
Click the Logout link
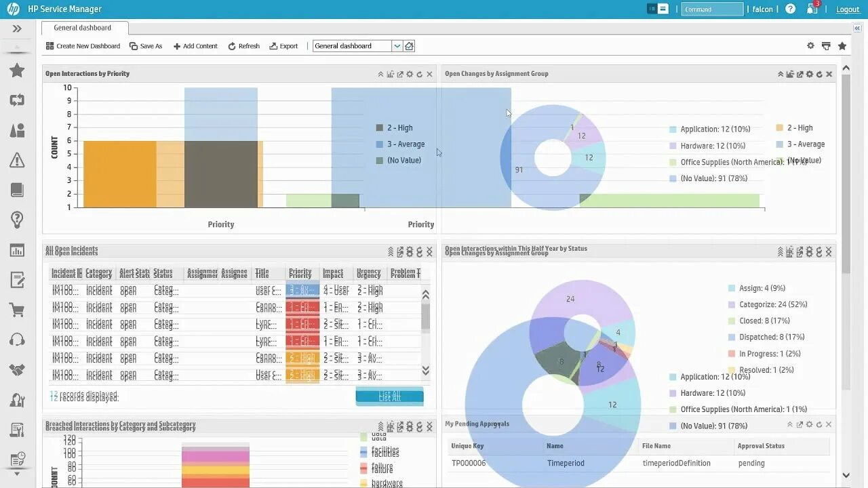[848, 9]
